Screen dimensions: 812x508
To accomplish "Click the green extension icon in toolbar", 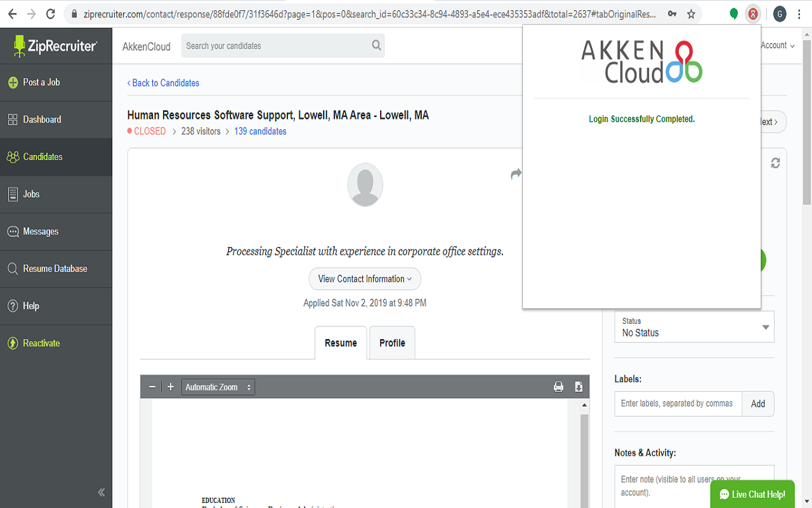I will pyautogui.click(x=734, y=14).
